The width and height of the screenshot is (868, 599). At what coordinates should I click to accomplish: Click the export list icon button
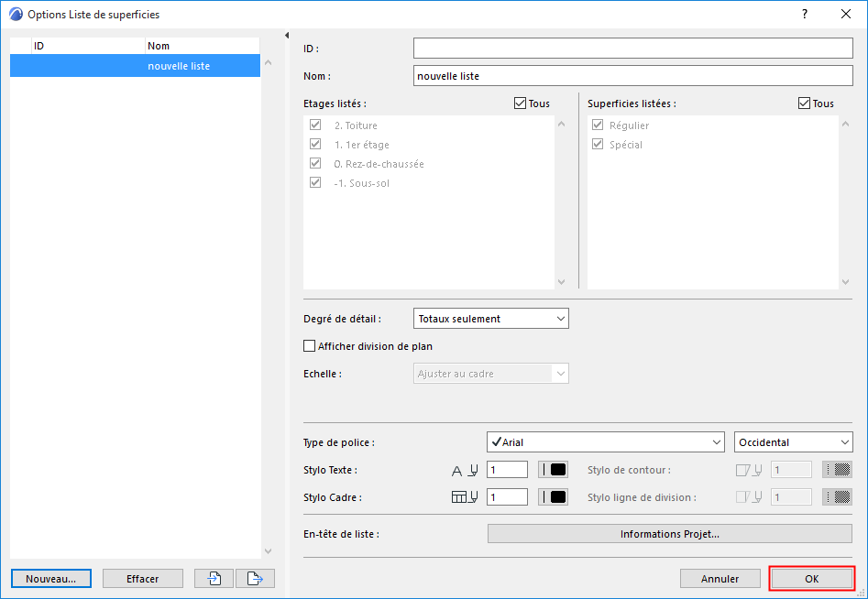tap(255, 579)
